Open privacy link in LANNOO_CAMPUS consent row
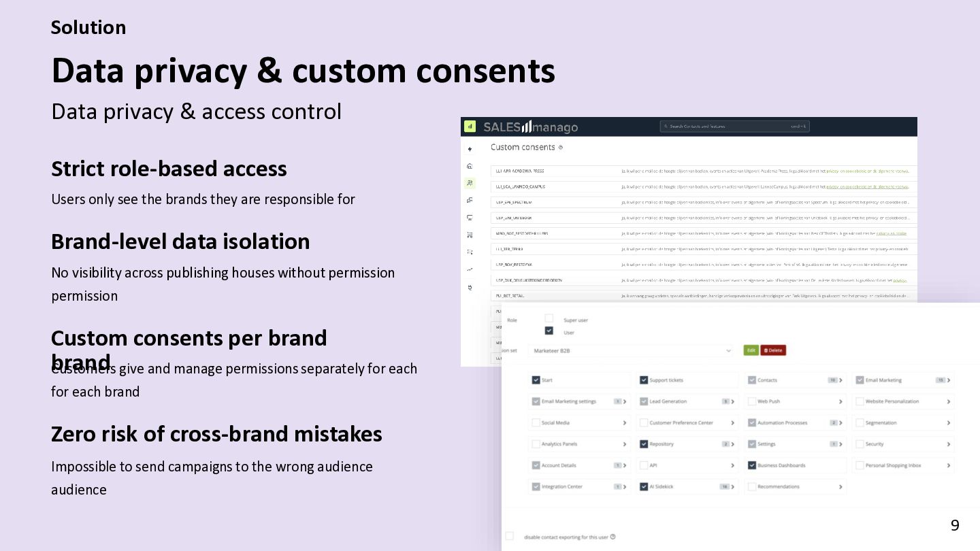980x551 pixels. (x=868, y=186)
